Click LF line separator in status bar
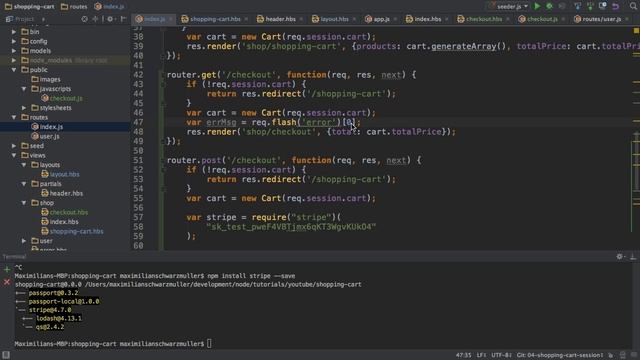Viewport: 640px width, 360px height. click(x=481, y=355)
